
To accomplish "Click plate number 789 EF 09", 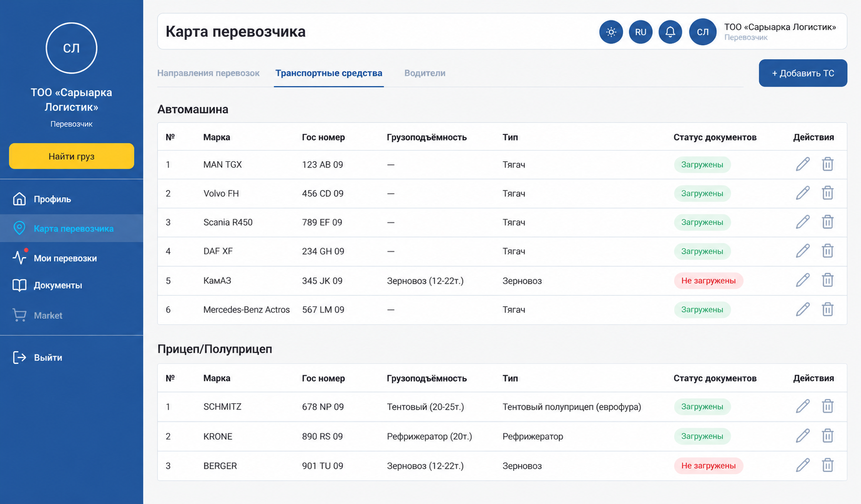I will [322, 222].
